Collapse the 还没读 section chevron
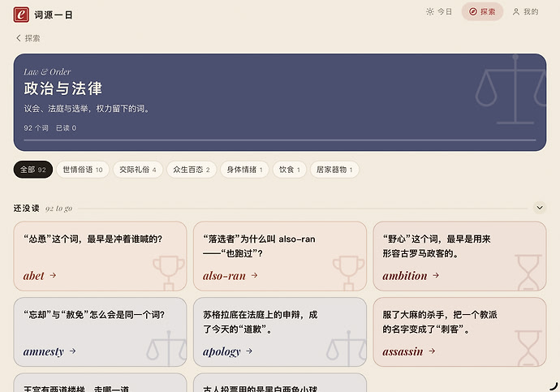The width and height of the screenshot is (560, 392). click(x=540, y=208)
